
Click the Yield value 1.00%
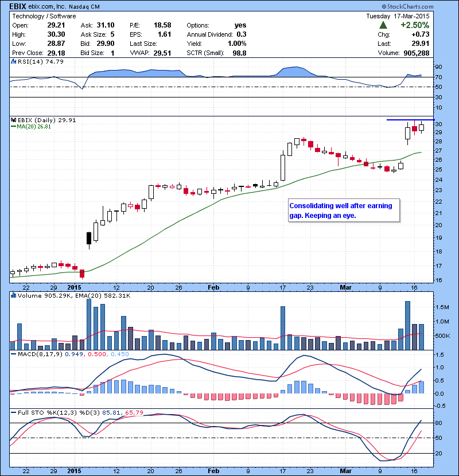[238, 44]
